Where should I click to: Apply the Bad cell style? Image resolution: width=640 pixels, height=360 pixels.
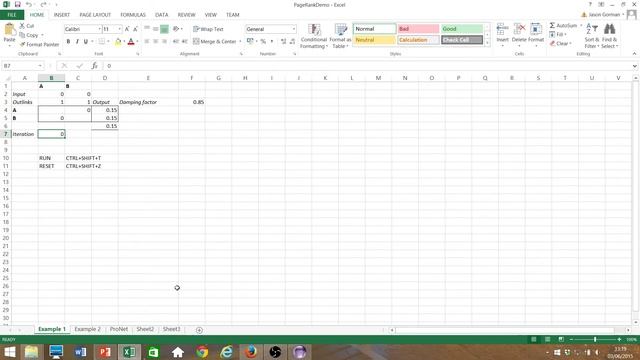tap(418, 29)
